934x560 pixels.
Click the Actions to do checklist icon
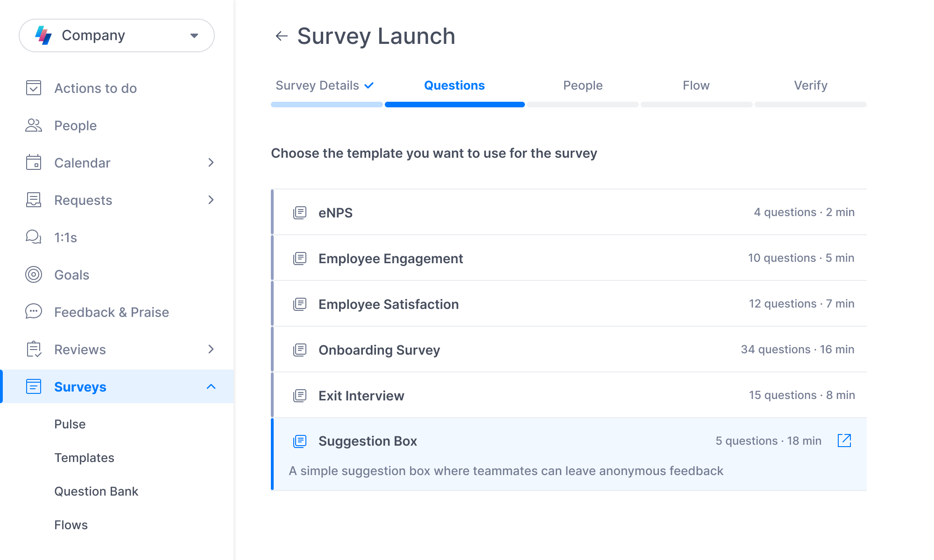pos(34,88)
